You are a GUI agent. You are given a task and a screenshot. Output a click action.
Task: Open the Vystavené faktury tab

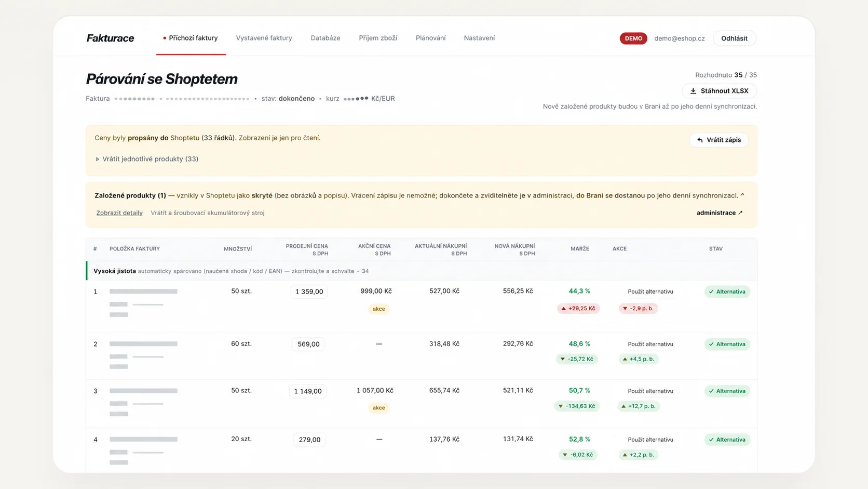[264, 38]
